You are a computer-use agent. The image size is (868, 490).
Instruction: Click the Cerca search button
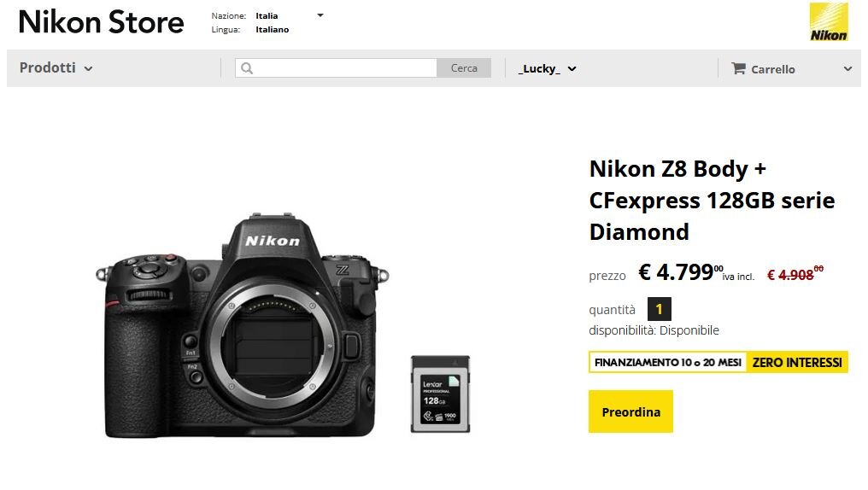pos(464,68)
